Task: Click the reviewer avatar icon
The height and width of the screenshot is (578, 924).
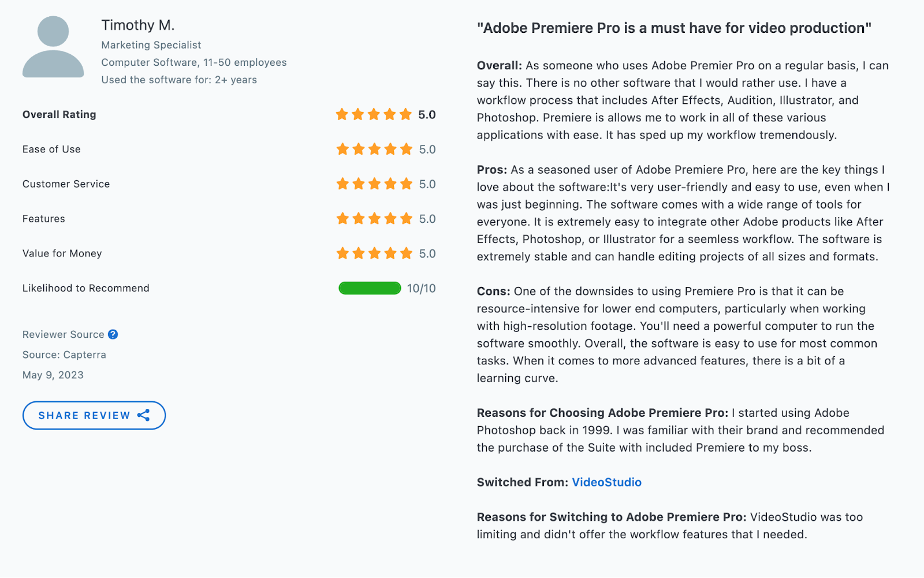Action: coord(53,47)
